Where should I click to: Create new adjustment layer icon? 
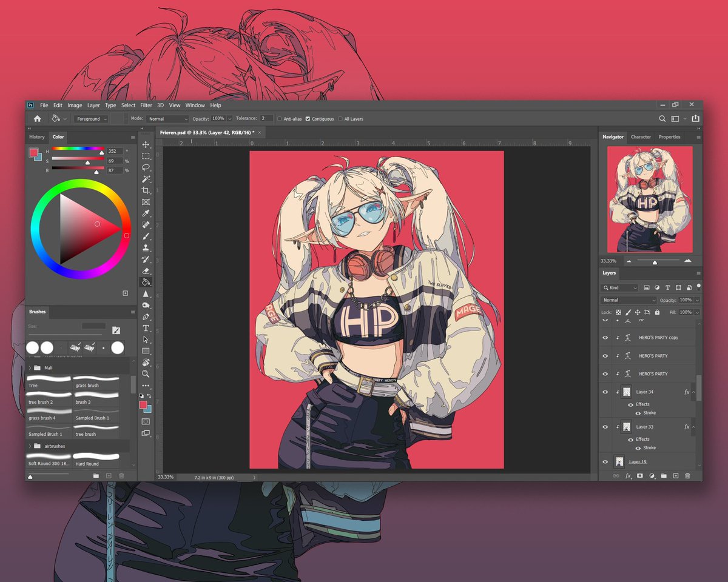pos(652,476)
